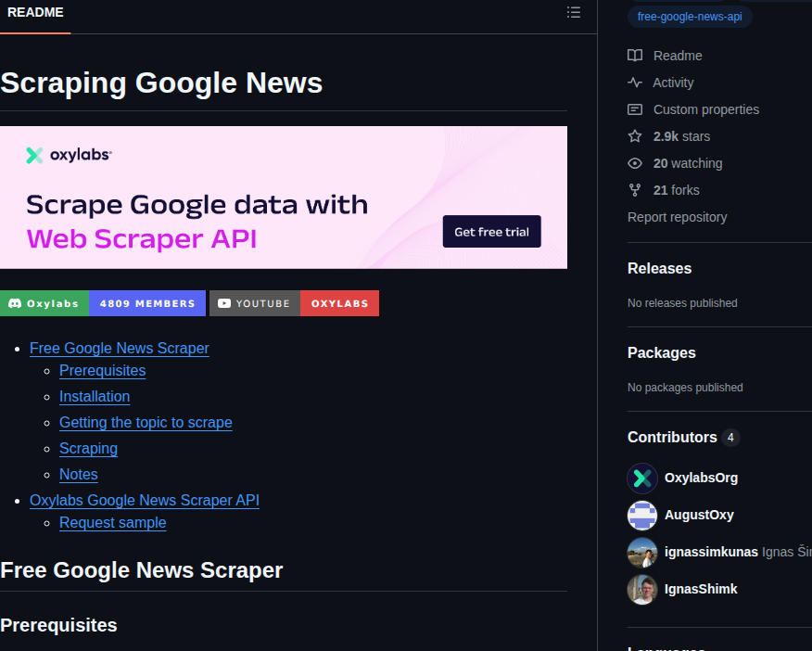This screenshot has width=812, height=651.
Task: Open the AugustOxy contributor name
Action: coord(699,516)
